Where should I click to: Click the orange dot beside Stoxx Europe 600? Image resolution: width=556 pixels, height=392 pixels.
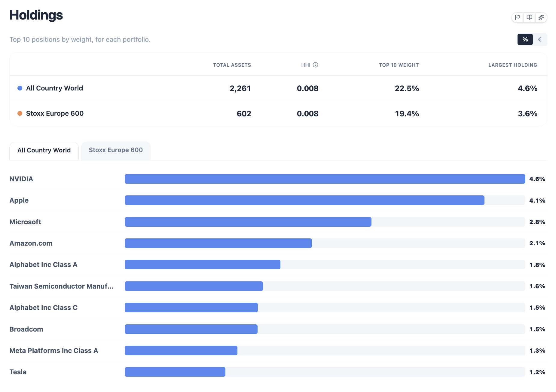(x=20, y=113)
